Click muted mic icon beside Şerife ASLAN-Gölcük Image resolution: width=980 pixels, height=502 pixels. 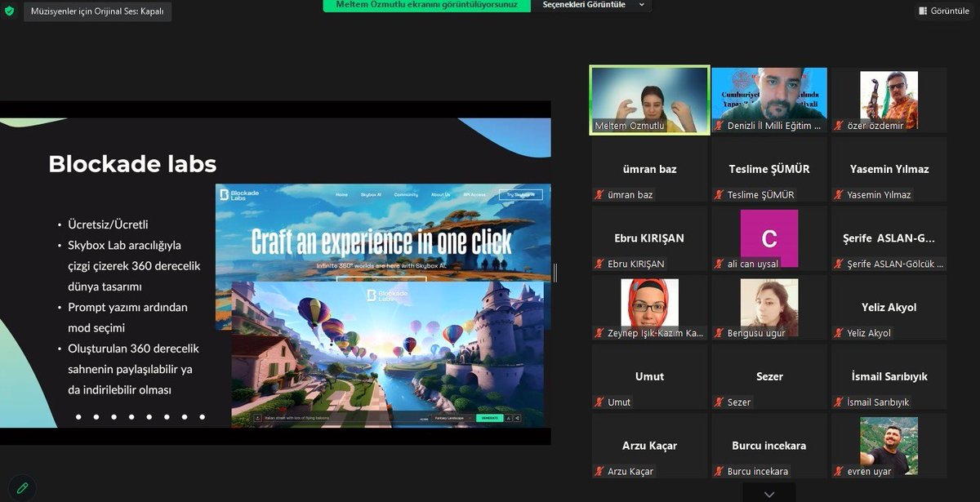tap(840, 264)
